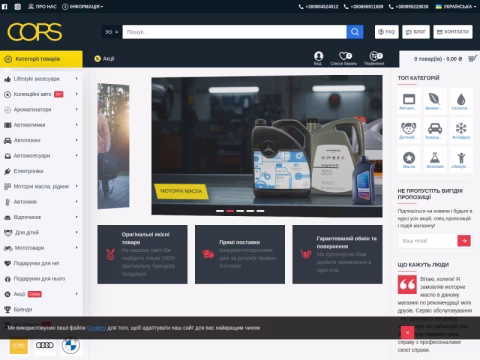Viewport: 480px width, 360px height.
Task: Open Категорії товарів yellow menu
Action: tap(41, 59)
